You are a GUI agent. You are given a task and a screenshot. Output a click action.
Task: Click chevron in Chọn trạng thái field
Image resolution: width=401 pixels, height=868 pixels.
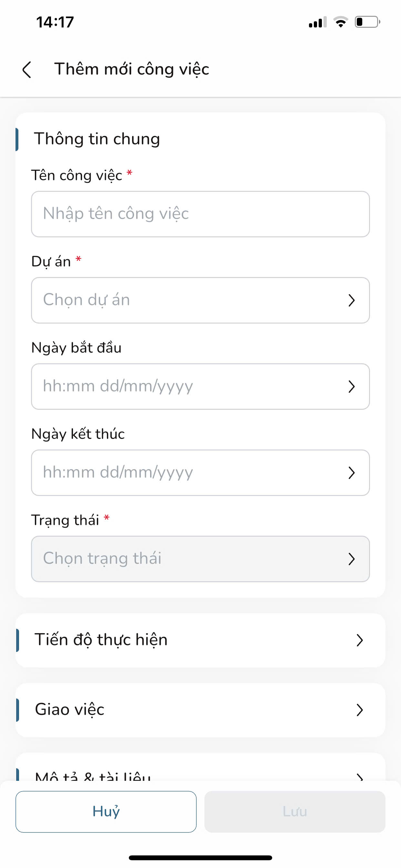click(x=352, y=559)
